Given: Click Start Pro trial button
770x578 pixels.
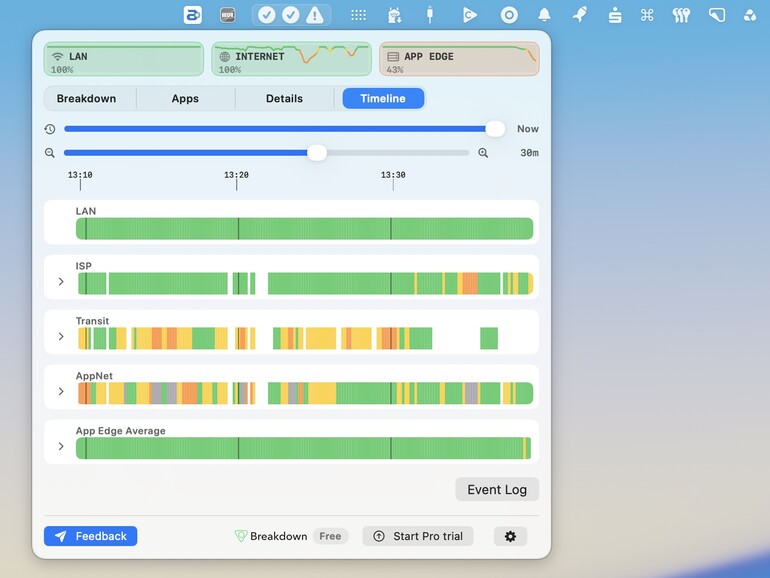Looking at the screenshot, I should [x=418, y=536].
